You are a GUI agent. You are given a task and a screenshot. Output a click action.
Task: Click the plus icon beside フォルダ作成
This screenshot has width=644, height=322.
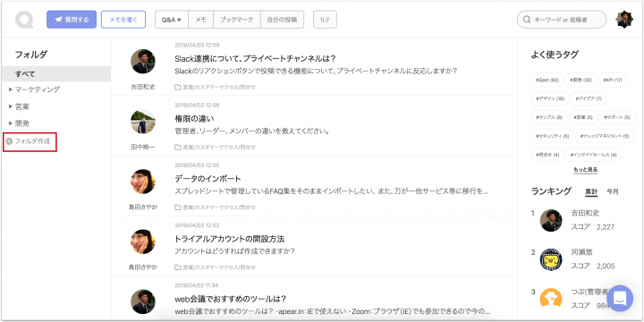click(x=9, y=141)
